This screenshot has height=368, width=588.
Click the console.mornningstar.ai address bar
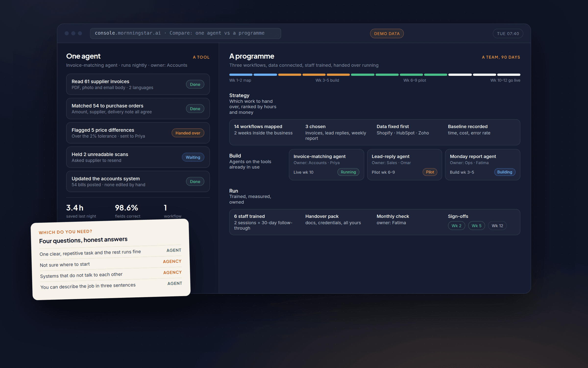point(185,33)
